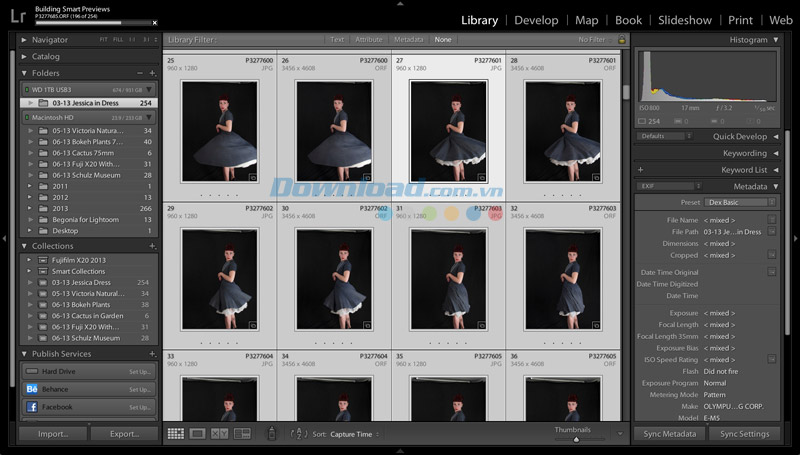Hide the top module picker arrow
800x455 pixels.
tap(400, 4)
